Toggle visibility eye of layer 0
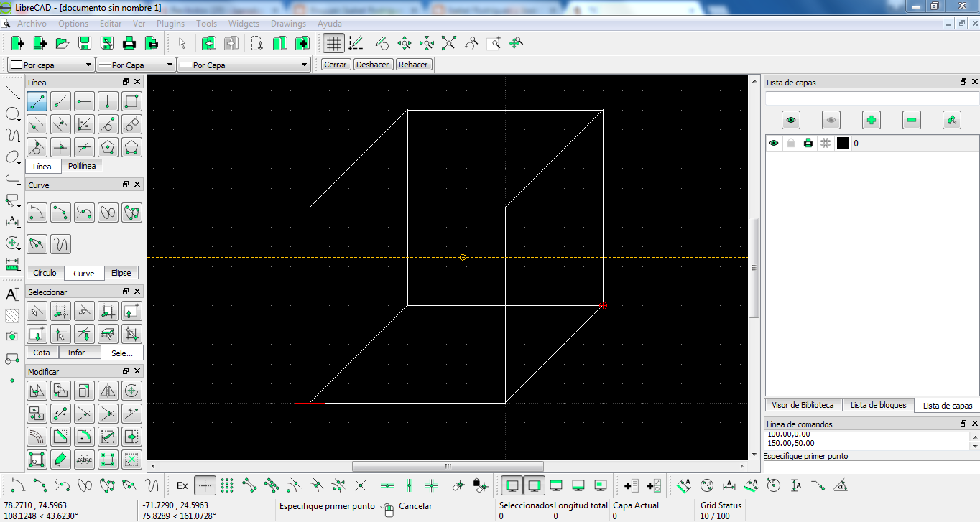This screenshot has width=980, height=522. (774, 143)
